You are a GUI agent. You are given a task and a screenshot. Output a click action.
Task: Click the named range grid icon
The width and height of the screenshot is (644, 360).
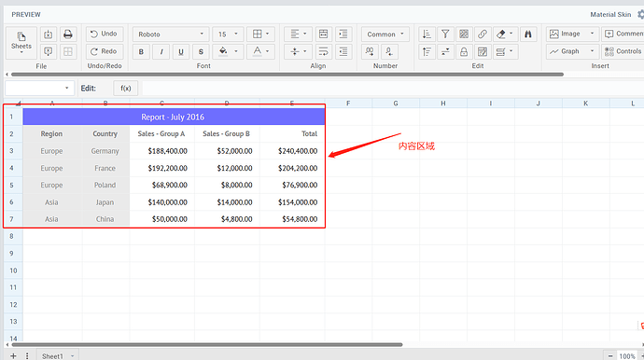pyautogui.click(x=464, y=35)
